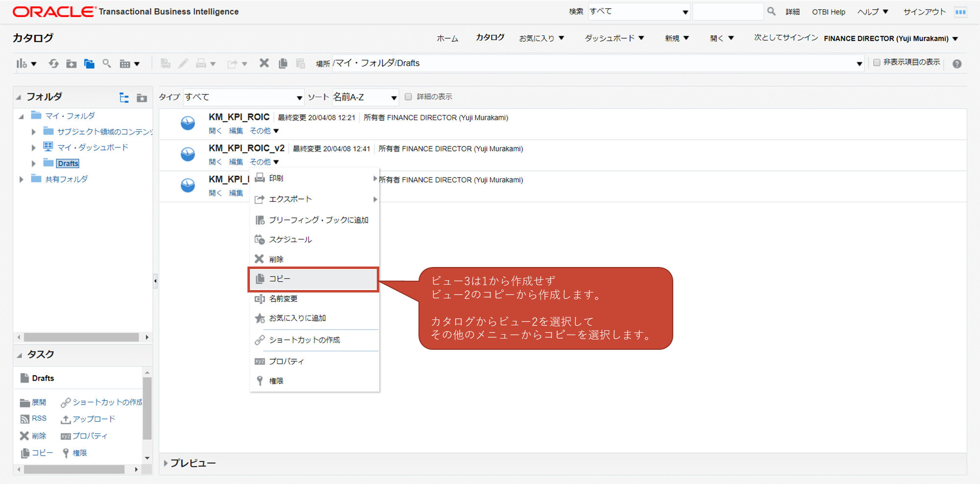Open その他 menu under KM_KPI_ROIC
Image resolution: width=980 pixels, height=486 pixels.
tap(264, 131)
